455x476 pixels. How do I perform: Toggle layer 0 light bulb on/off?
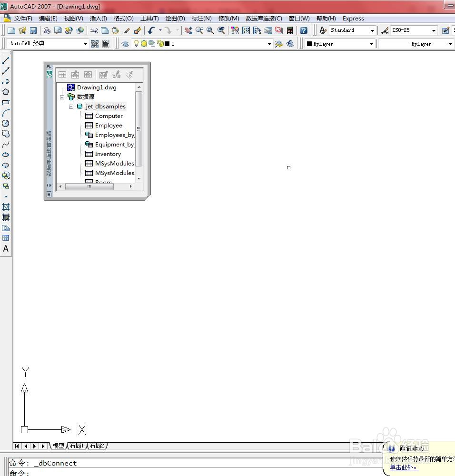pyautogui.click(x=136, y=43)
